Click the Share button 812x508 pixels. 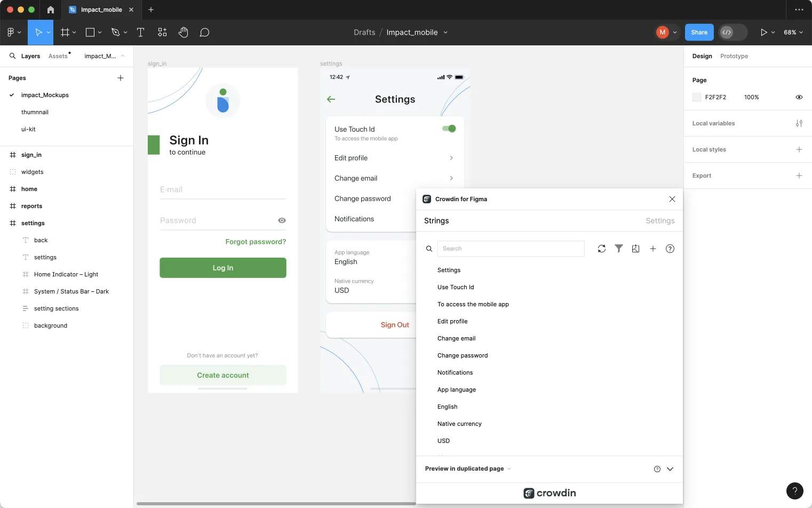[x=699, y=33]
